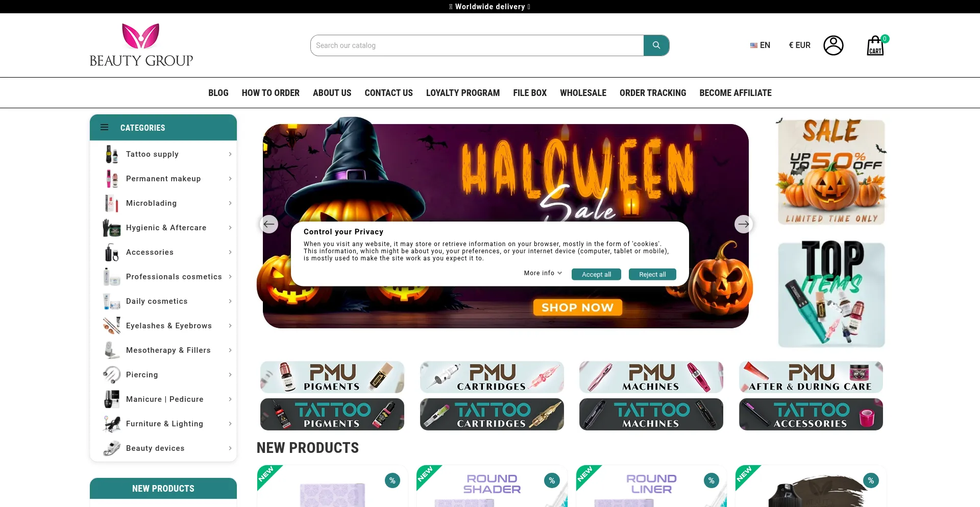Open the shopping cart icon
The height and width of the screenshot is (507, 980).
(x=875, y=45)
